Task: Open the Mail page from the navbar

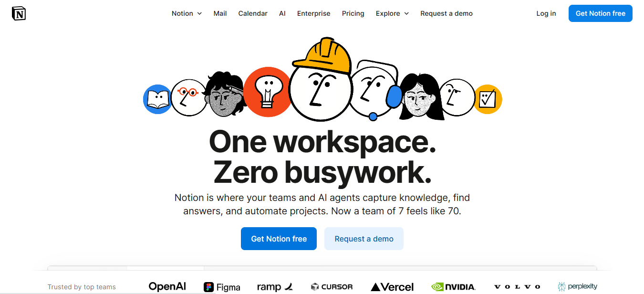Action: point(220,13)
